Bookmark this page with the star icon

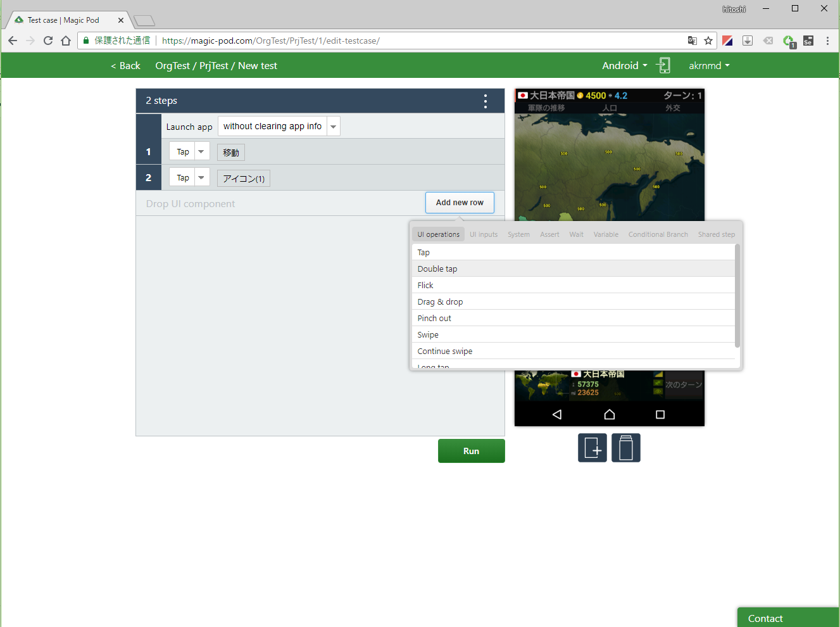[708, 41]
